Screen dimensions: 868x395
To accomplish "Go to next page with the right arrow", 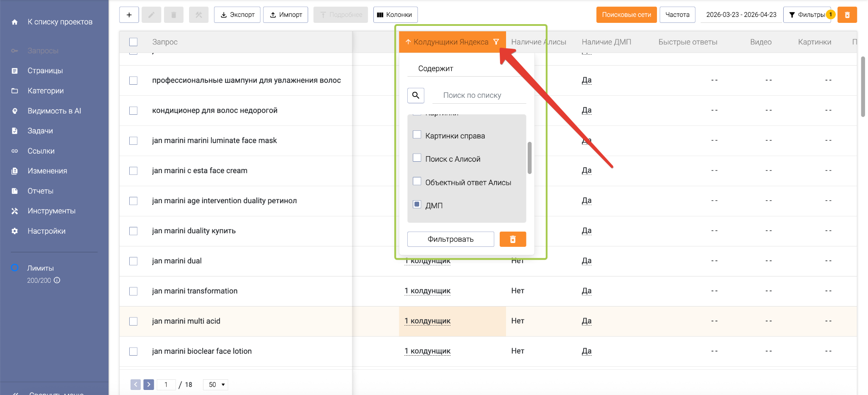I will coord(148,384).
